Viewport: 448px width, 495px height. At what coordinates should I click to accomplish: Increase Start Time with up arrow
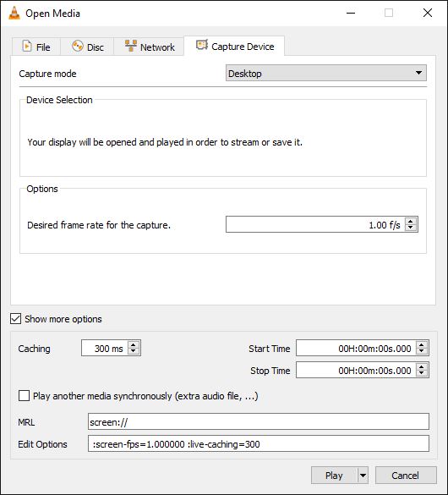coord(422,344)
